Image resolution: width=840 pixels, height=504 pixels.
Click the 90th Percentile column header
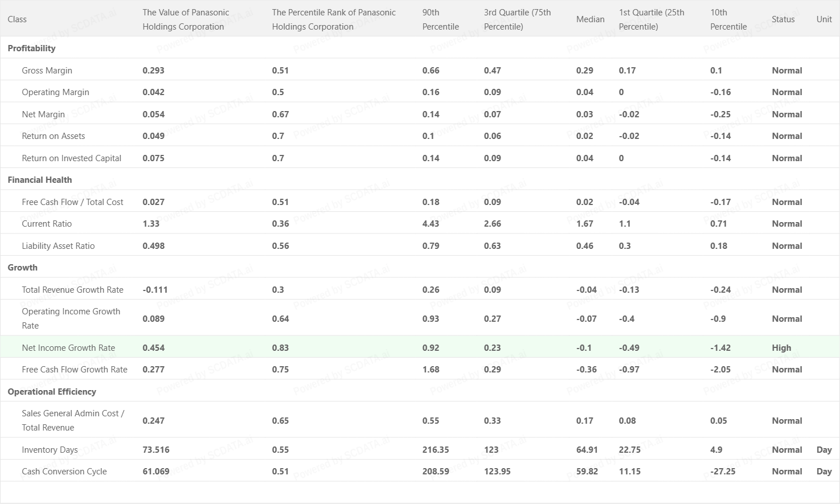(x=440, y=19)
